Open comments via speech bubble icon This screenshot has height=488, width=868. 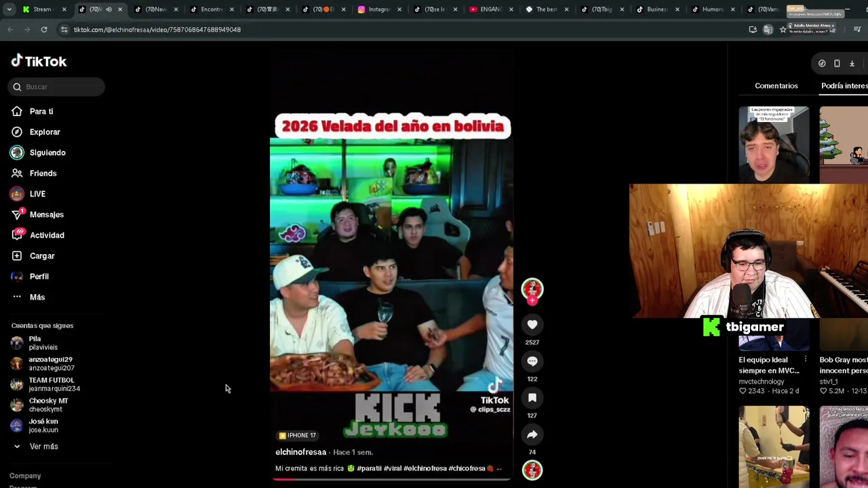(532, 361)
